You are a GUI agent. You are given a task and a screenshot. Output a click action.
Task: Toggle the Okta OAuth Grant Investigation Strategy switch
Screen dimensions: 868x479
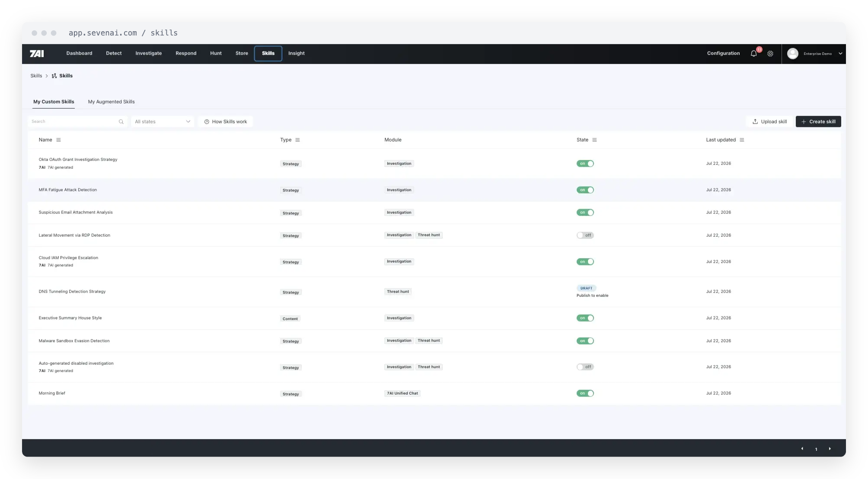585,164
